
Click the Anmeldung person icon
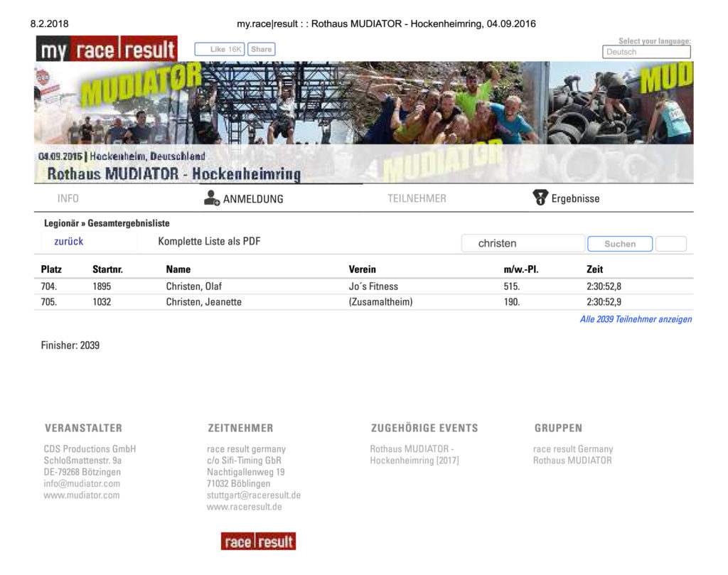(212, 198)
